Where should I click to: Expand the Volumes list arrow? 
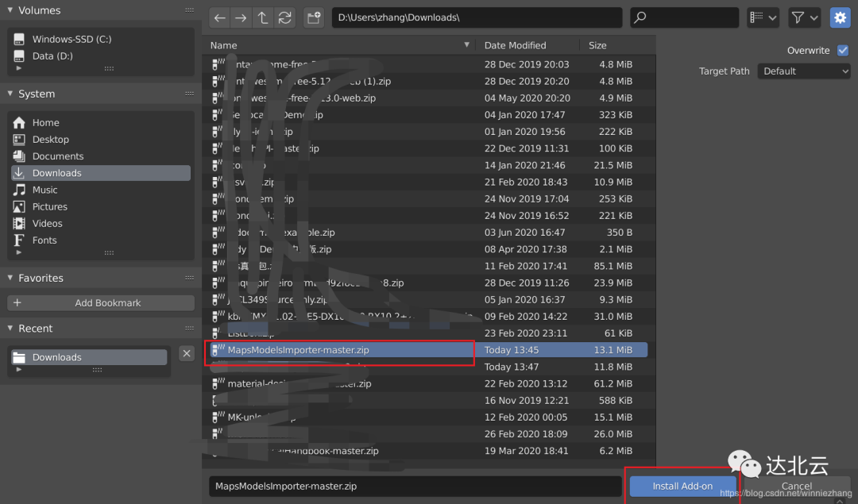(19, 68)
